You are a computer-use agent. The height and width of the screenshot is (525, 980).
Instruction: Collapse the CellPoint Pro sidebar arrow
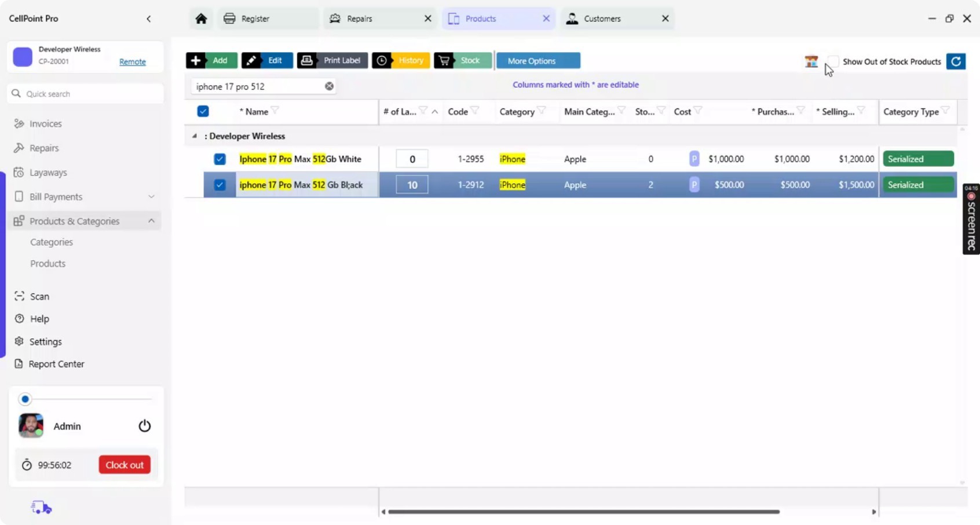tap(149, 19)
